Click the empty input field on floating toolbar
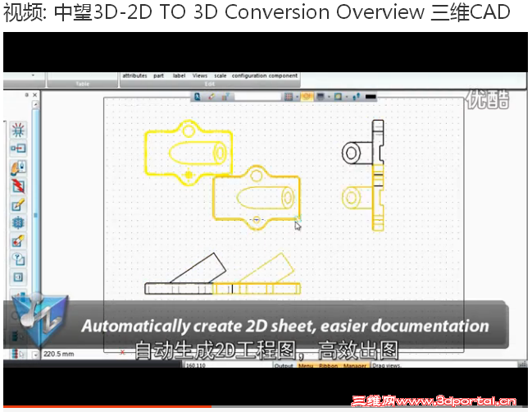Screen dimensions: 532x412 [257, 97]
